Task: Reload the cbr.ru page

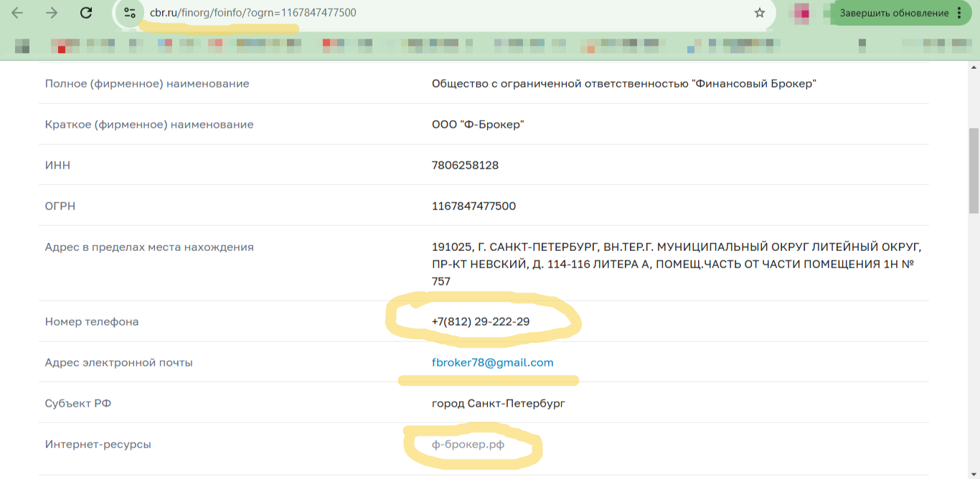Action: coord(86,13)
